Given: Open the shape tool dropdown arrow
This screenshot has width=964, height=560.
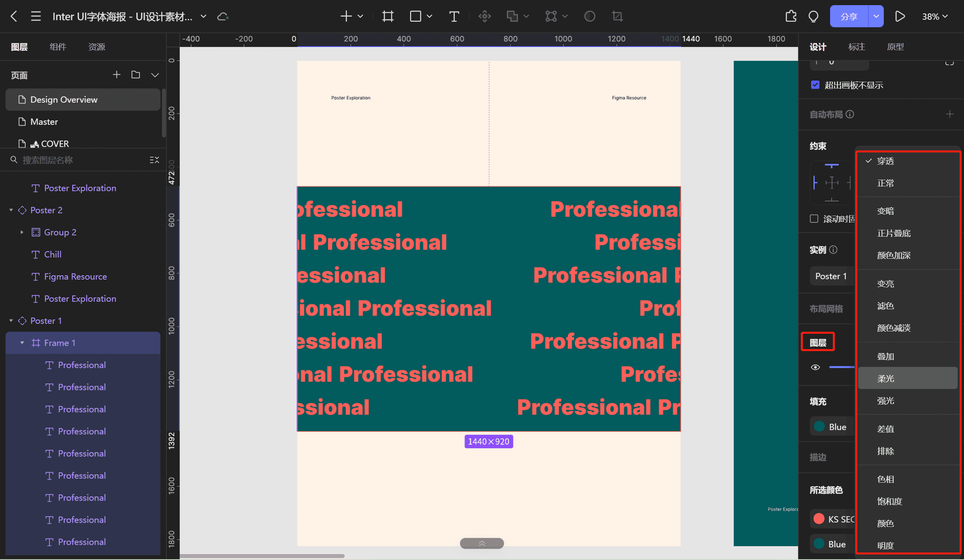Looking at the screenshot, I should point(429,17).
